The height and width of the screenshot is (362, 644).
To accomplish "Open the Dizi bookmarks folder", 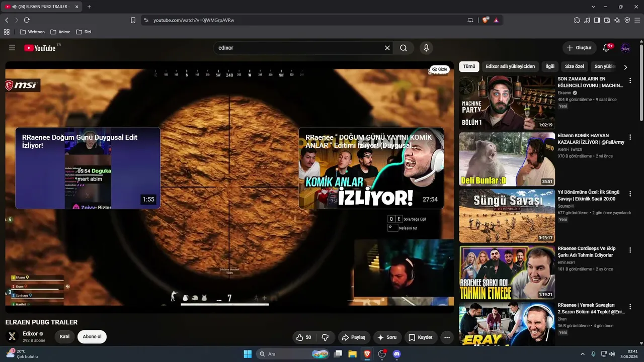I will (x=84, y=32).
